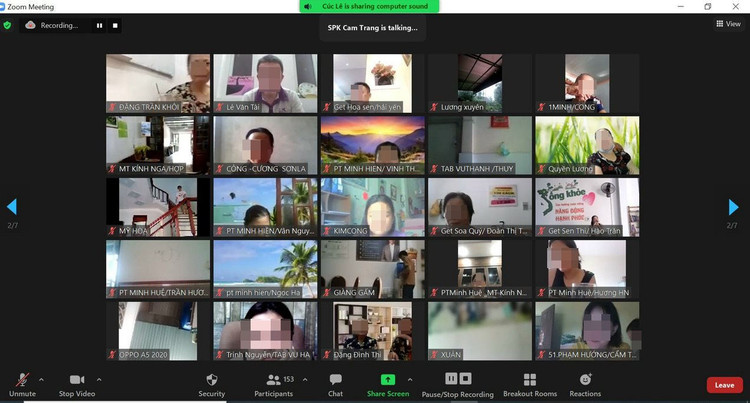Select the XUÂN video tile
The width and height of the screenshot is (750, 403).
coord(480,331)
